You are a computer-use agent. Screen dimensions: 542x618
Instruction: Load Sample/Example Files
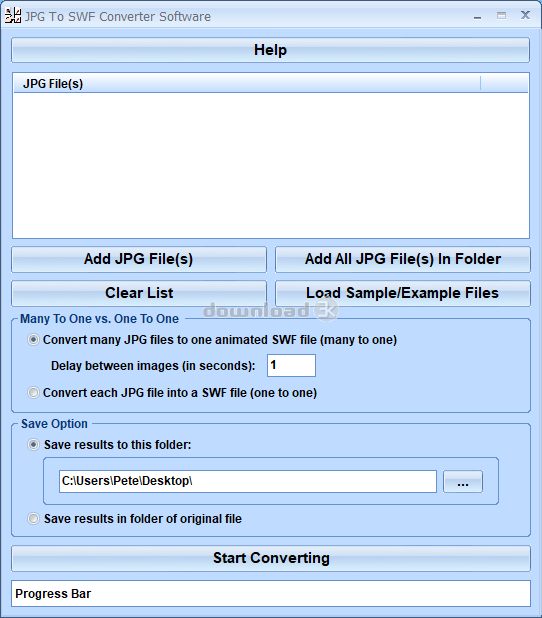(x=403, y=293)
